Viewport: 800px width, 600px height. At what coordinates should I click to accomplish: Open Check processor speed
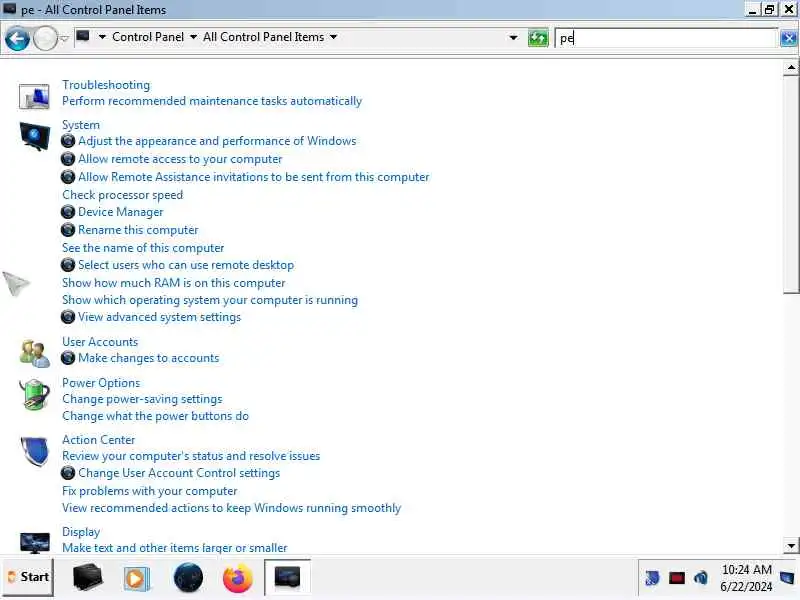122,195
